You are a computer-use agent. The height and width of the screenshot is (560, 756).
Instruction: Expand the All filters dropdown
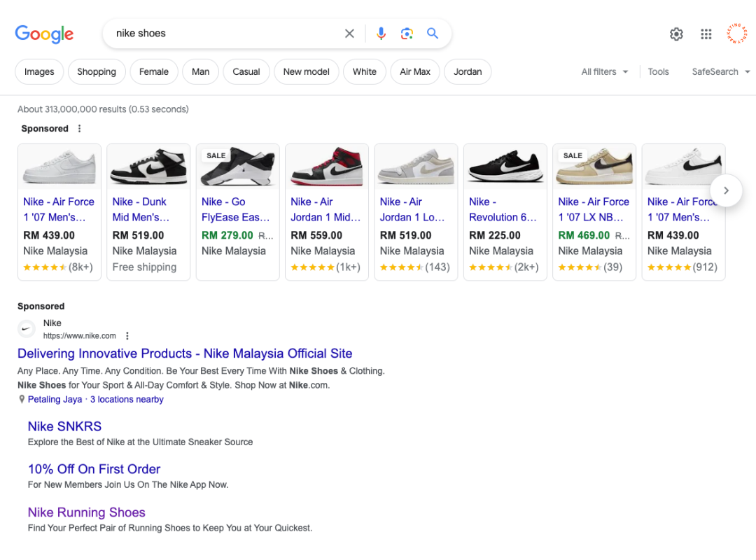point(605,72)
